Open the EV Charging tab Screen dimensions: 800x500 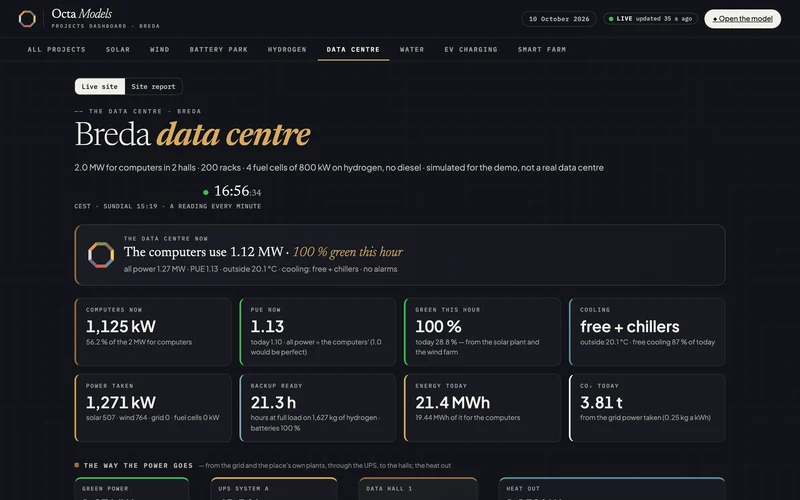(470, 49)
